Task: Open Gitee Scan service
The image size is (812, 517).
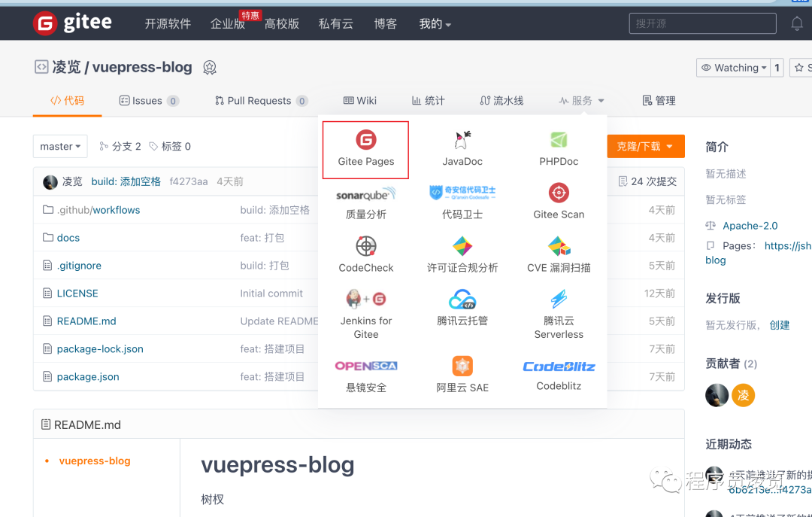Action: tap(559, 202)
